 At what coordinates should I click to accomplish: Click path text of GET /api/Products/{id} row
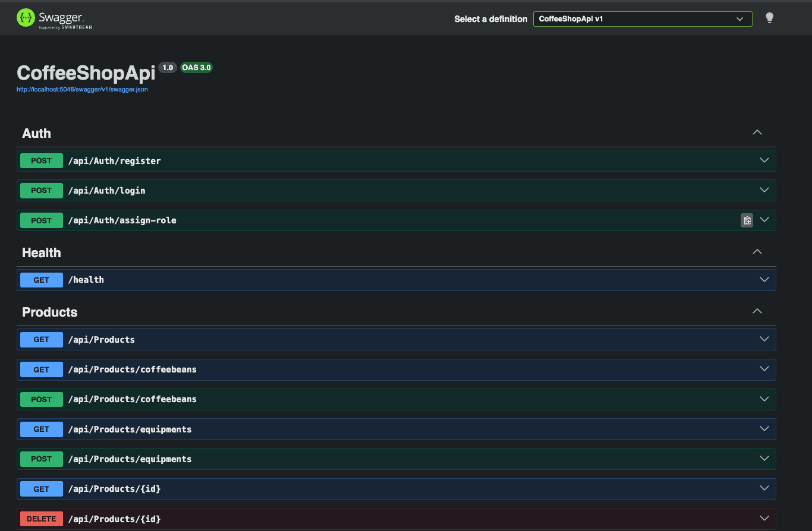pos(115,489)
